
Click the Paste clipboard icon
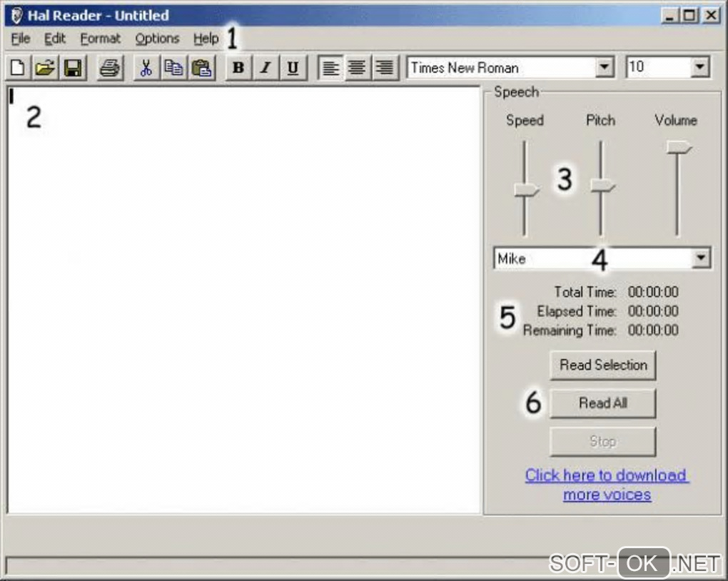[201, 68]
